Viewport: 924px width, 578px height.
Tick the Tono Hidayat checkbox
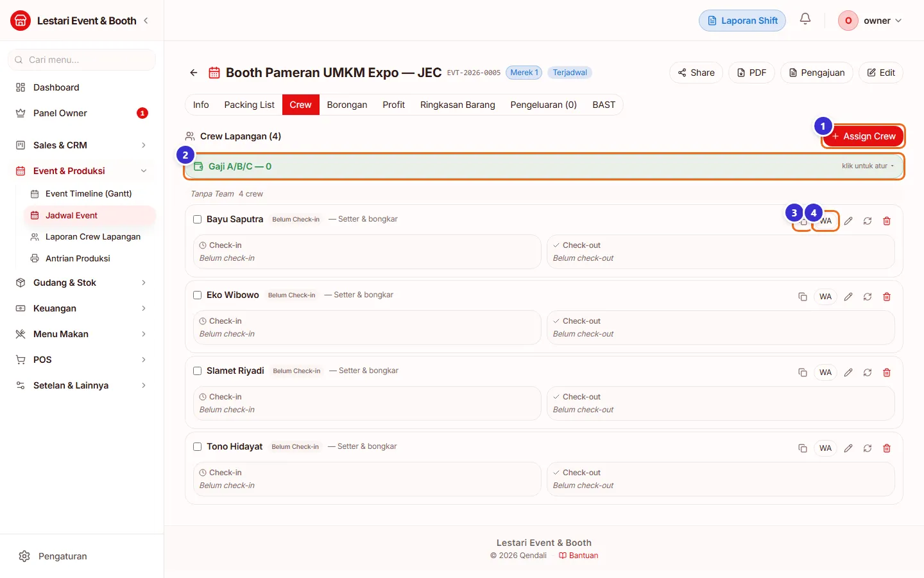tap(198, 446)
